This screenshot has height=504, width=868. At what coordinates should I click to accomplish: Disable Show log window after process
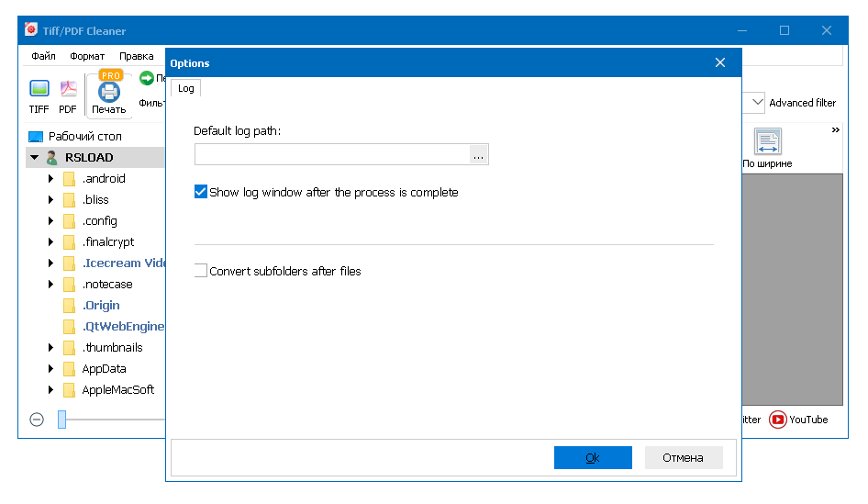pos(201,193)
